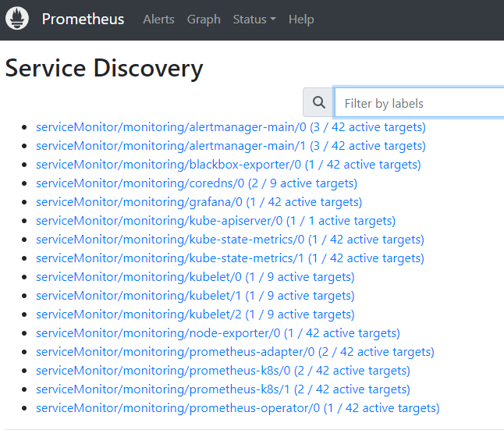Click the Prometheus flame logo icon
Image resolution: width=504 pixels, height=430 pixels.
click(x=17, y=19)
